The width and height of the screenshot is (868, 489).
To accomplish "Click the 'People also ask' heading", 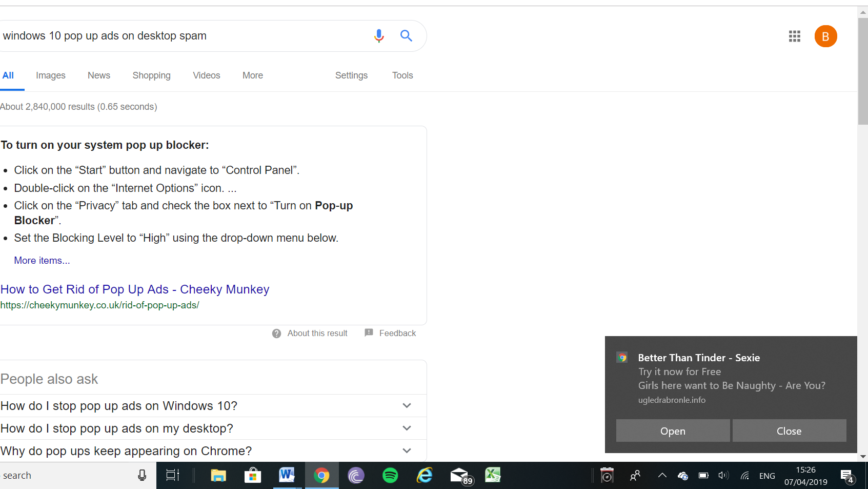I will (49, 379).
